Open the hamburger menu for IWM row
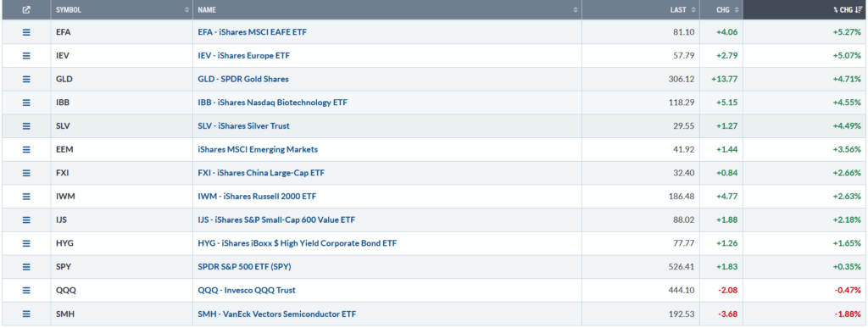Viewport: 868px width, 328px height. pyautogui.click(x=26, y=197)
